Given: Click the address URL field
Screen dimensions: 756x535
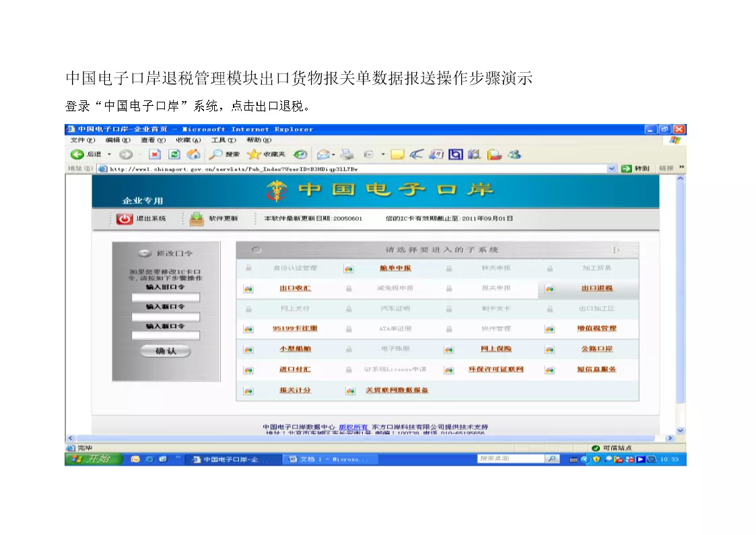Looking at the screenshot, I should pos(357,169).
